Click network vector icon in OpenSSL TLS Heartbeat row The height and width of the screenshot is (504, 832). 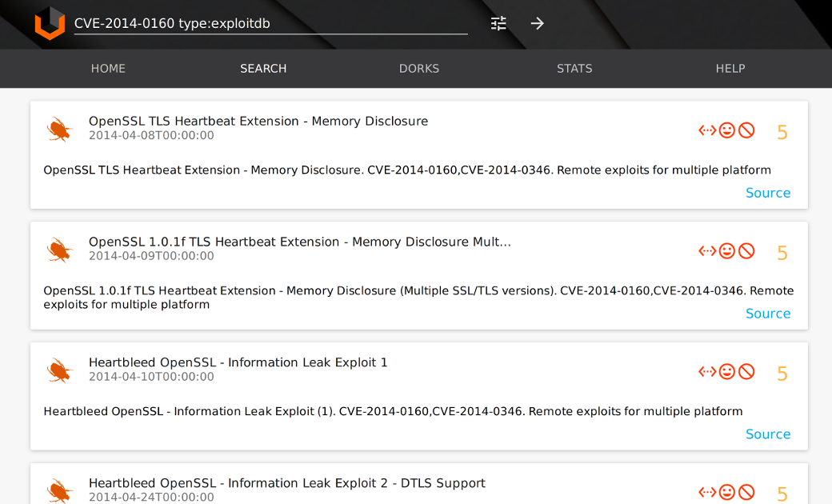coord(707,130)
